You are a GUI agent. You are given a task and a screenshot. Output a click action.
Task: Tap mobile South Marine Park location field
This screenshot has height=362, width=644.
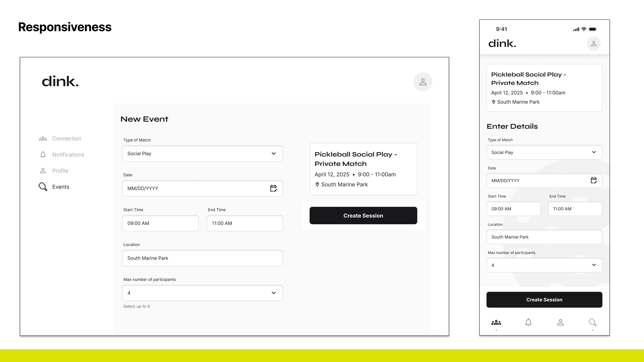(544, 237)
